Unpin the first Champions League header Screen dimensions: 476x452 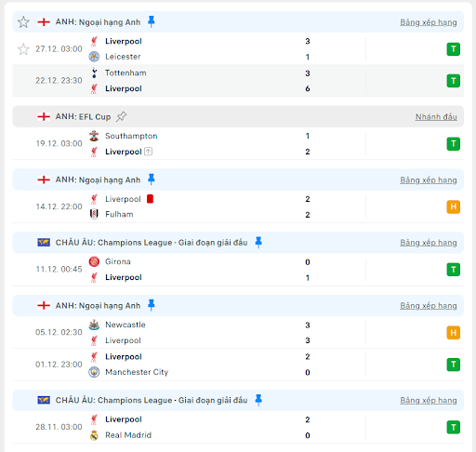click(x=258, y=242)
